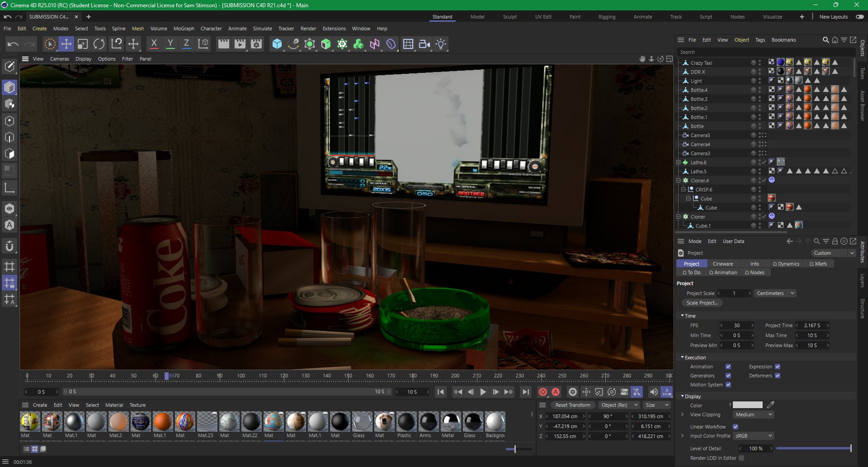Collapse the Cloner.4 tree item
Viewport: 868px width, 467px height.
[x=679, y=181]
